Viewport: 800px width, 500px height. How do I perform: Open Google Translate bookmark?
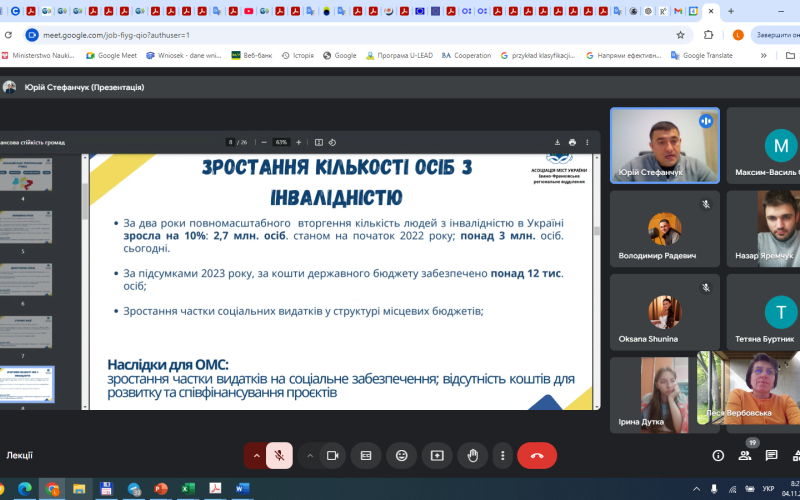pos(702,56)
